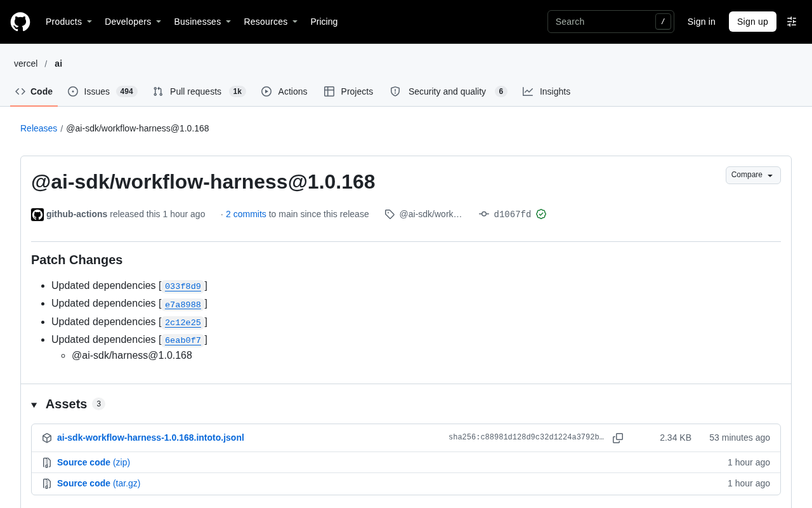
Task: Click the Sign in link
Action: 702,22
